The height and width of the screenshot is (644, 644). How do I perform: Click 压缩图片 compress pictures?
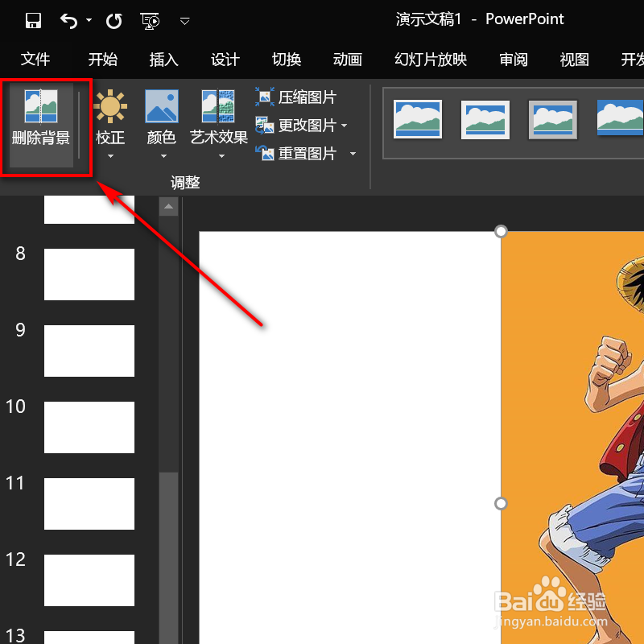[295, 97]
